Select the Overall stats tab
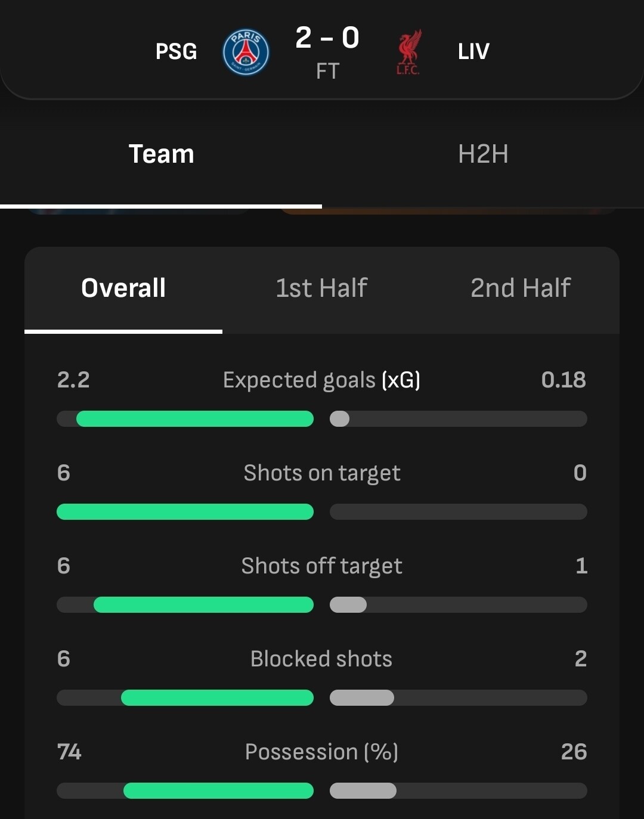The image size is (644, 819). (123, 288)
